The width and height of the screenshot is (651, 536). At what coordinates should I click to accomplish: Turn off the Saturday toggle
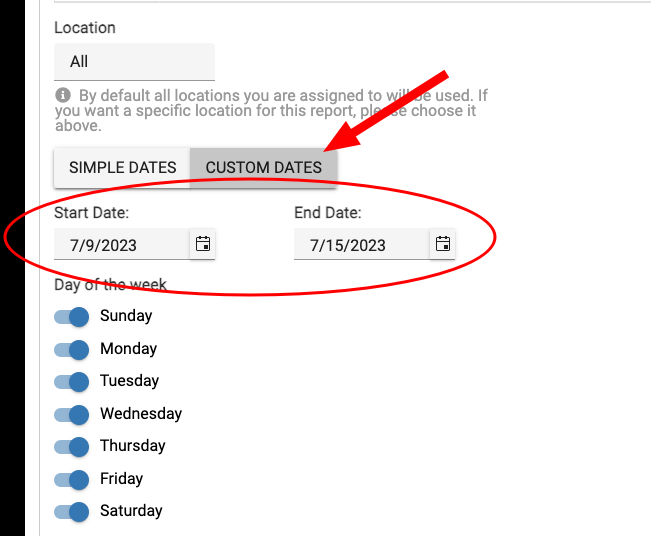[x=72, y=511]
